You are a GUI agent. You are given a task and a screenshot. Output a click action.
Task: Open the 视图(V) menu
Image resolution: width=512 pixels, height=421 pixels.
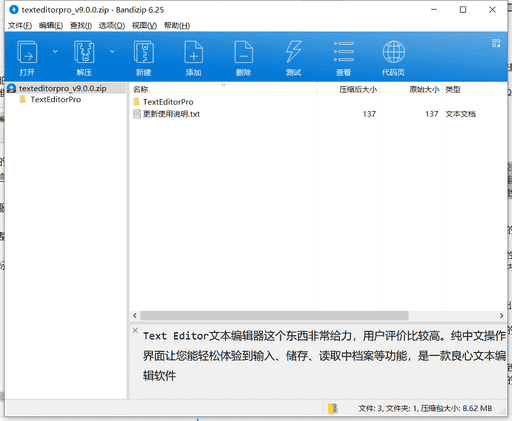144,26
